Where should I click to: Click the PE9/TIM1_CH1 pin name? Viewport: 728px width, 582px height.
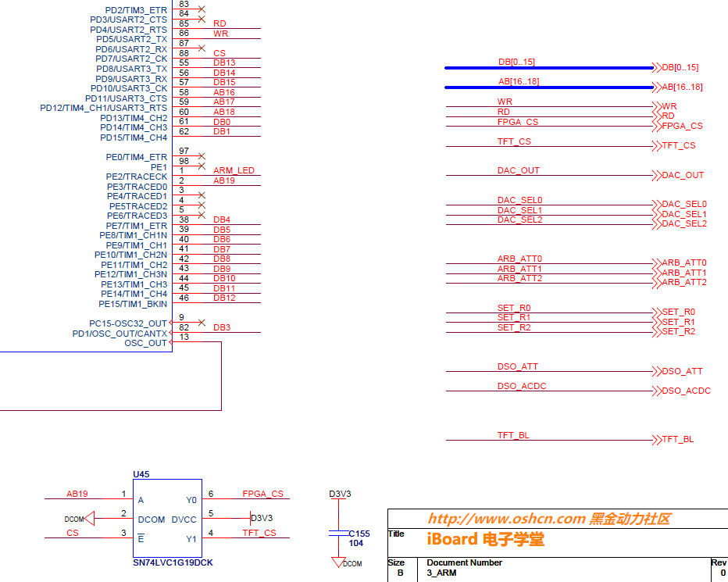click(137, 245)
